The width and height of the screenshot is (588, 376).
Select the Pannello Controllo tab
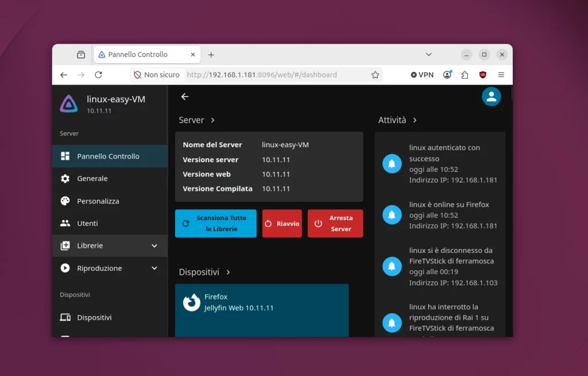pyautogui.click(x=147, y=55)
